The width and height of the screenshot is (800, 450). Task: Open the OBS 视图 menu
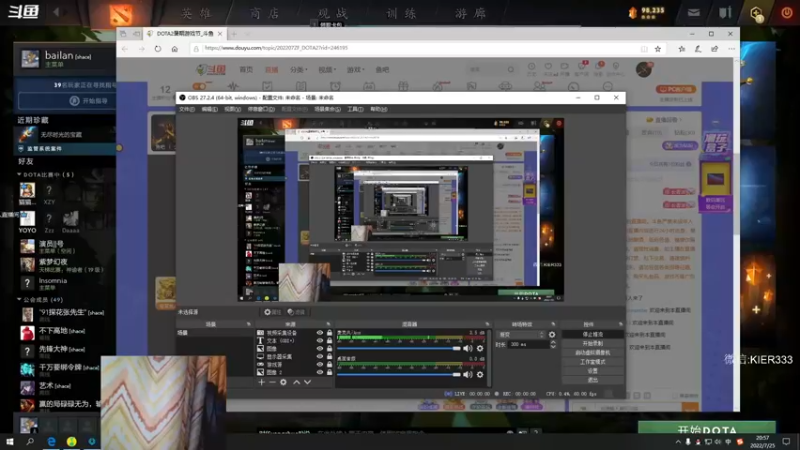(x=232, y=109)
